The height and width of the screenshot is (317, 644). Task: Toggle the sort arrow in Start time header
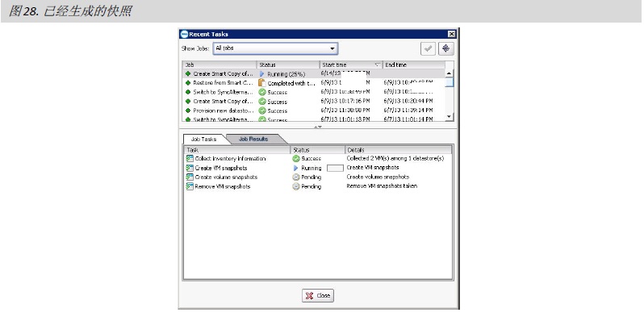(378, 65)
